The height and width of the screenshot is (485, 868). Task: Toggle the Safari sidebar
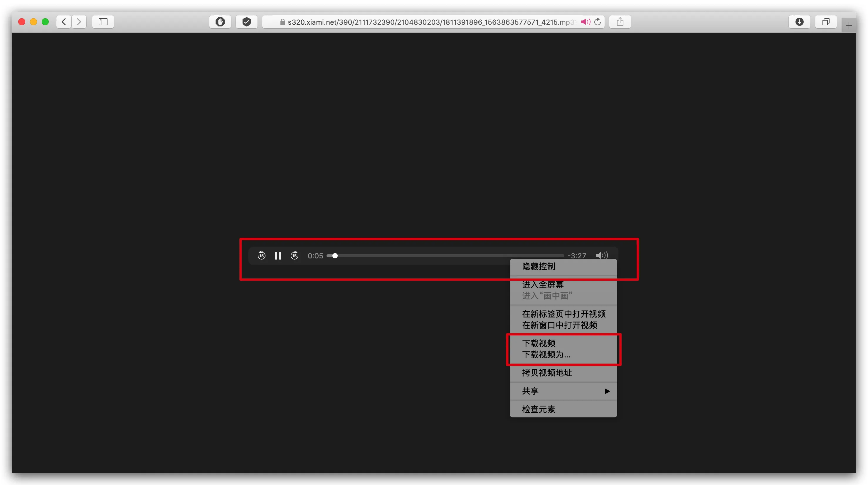103,22
